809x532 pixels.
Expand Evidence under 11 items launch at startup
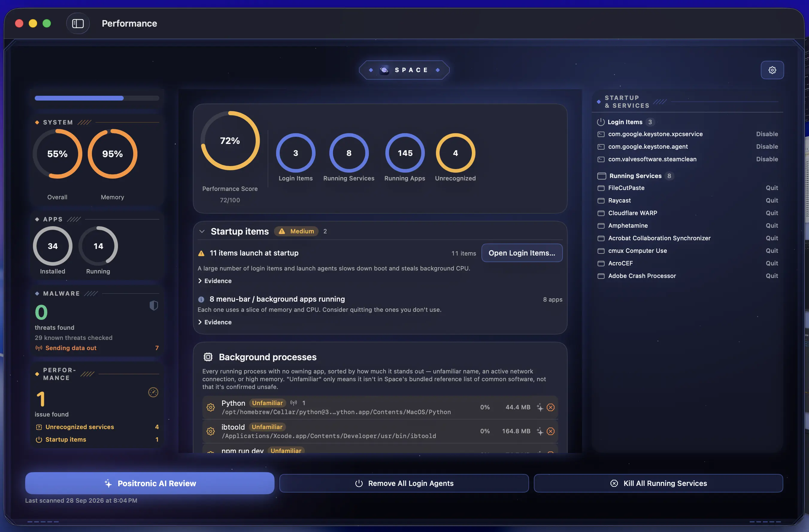coord(215,281)
